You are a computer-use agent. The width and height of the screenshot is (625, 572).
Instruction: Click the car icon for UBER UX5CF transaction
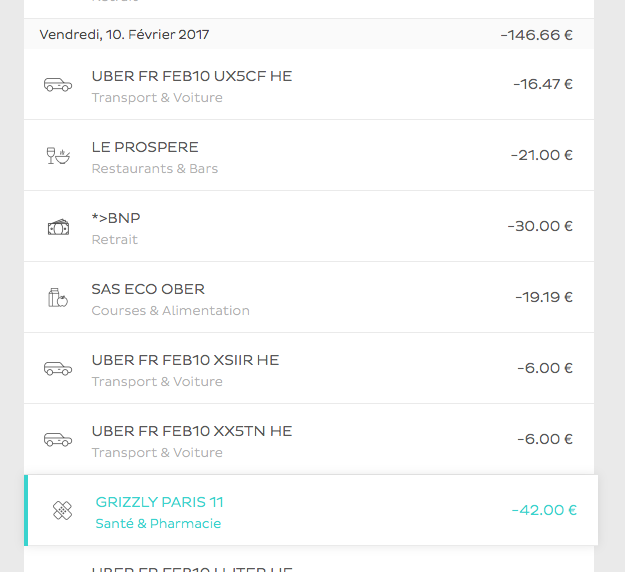[58, 85]
